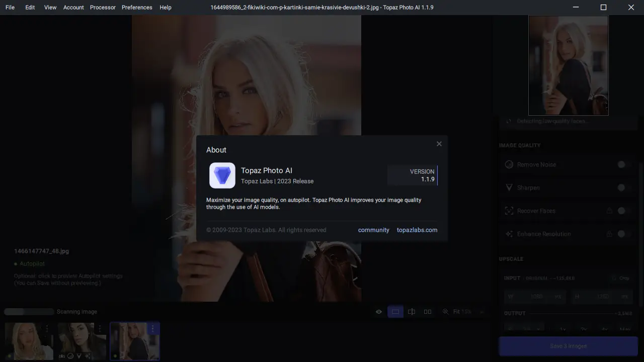Click the 1466147747_48.jpg file name
The height and width of the screenshot is (362, 644).
pyautogui.click(x=41, y=251)
